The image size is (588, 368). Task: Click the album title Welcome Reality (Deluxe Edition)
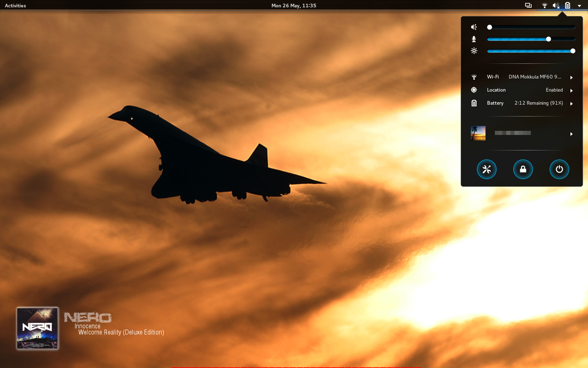pos(121,332)
